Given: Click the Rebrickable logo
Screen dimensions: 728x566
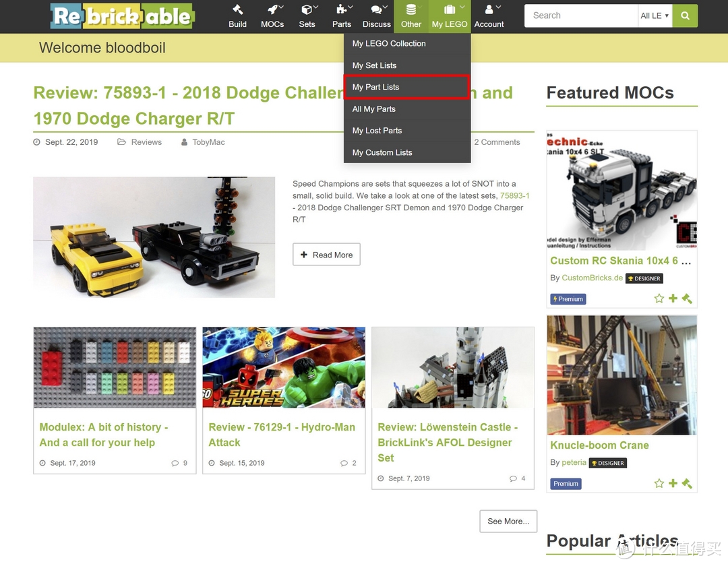Looking at the screenshot, I should pos(123,16).
